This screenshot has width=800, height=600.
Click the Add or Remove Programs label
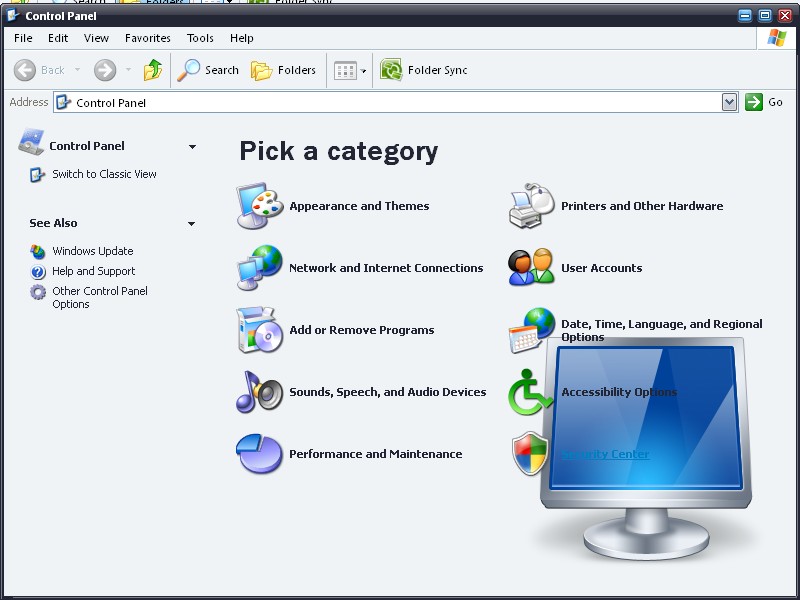pos(362,330)
